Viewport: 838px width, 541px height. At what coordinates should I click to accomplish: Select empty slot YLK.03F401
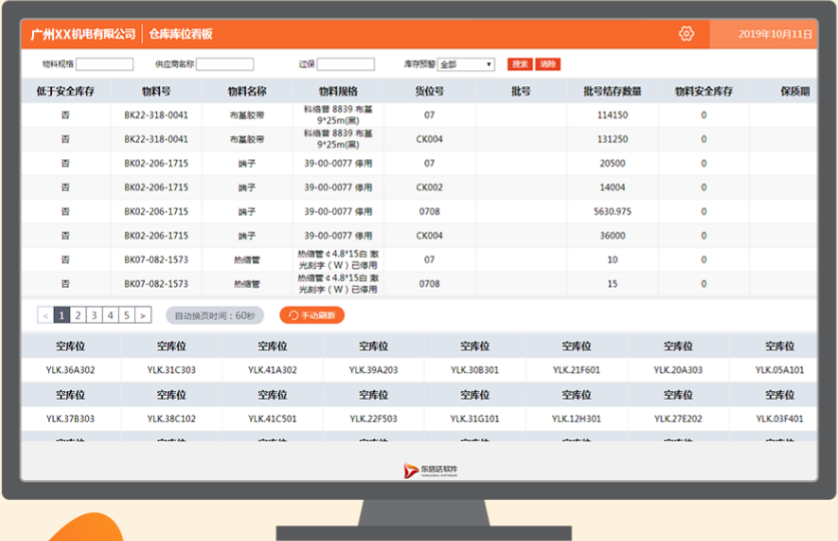(779, 419)
